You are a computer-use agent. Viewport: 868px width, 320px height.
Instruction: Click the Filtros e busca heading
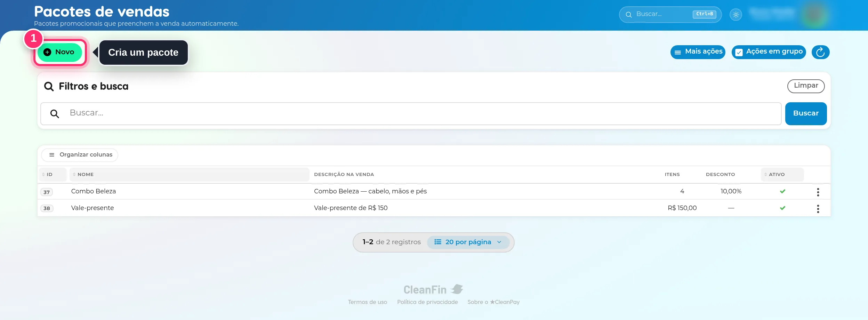coord(94,86)
